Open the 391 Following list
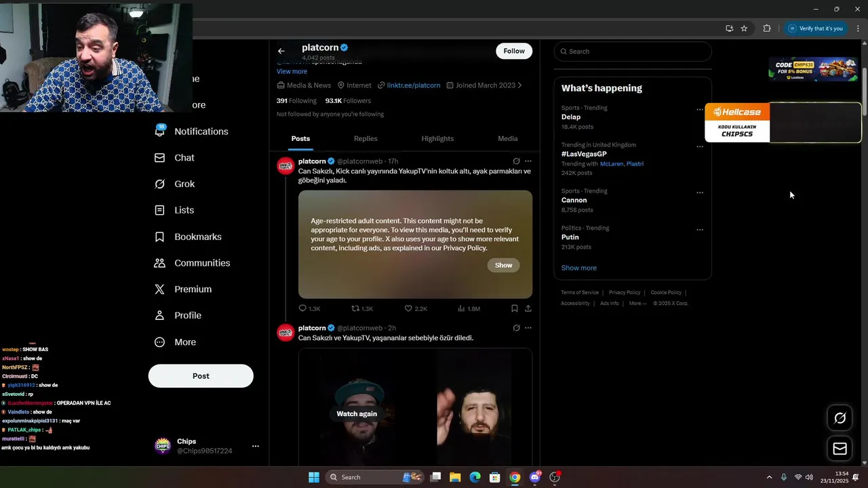Viewport: 868px width, 488px height. (296, 101)
